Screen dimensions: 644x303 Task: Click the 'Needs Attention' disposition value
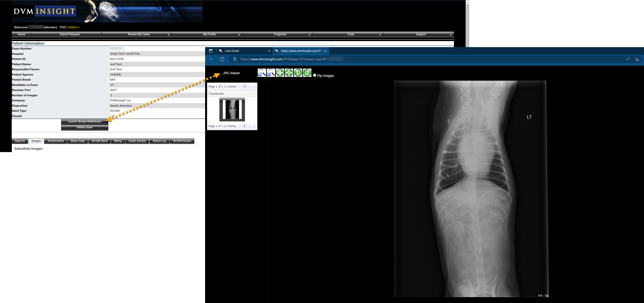coord(121,106)
